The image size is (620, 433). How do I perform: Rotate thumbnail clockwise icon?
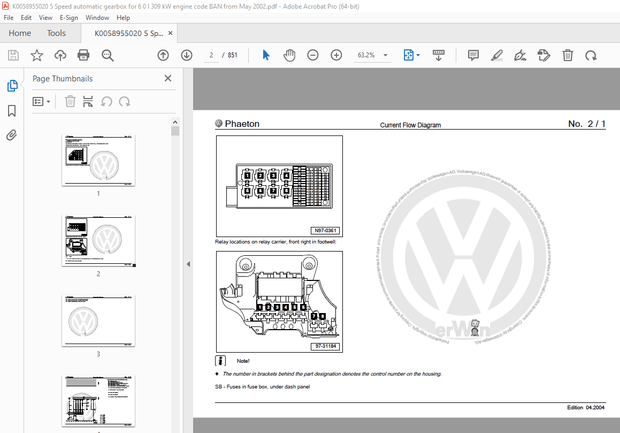point(125,102)
